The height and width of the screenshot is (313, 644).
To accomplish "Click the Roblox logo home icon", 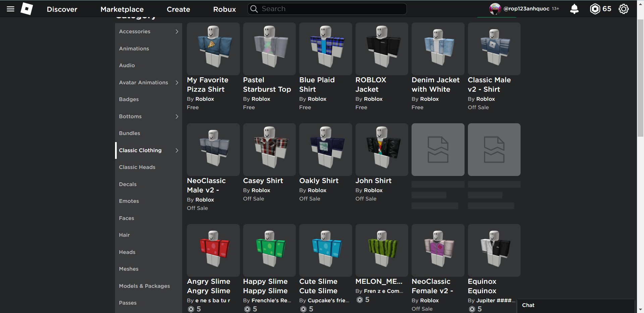I will click(27, 9).
